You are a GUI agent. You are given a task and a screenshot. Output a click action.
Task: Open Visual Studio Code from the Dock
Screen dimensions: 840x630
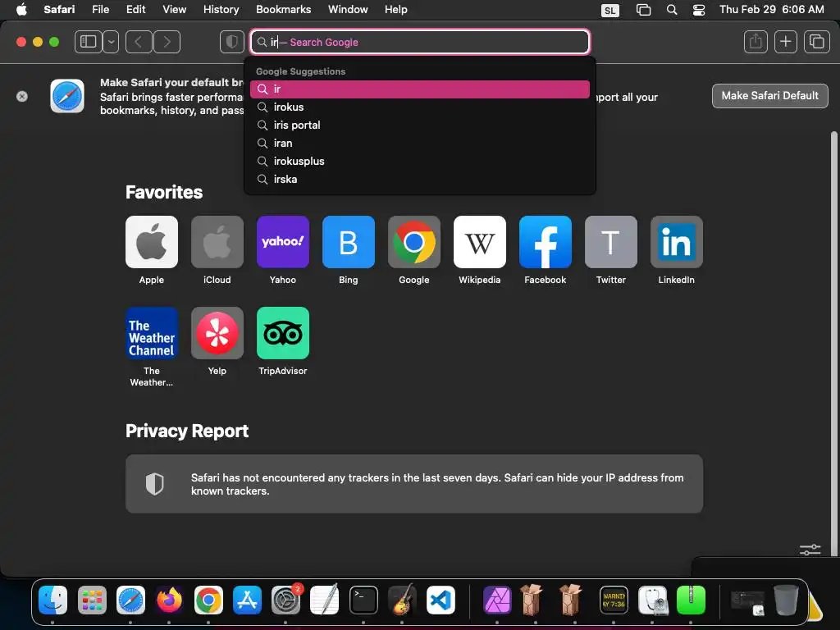tap(441, 600)
